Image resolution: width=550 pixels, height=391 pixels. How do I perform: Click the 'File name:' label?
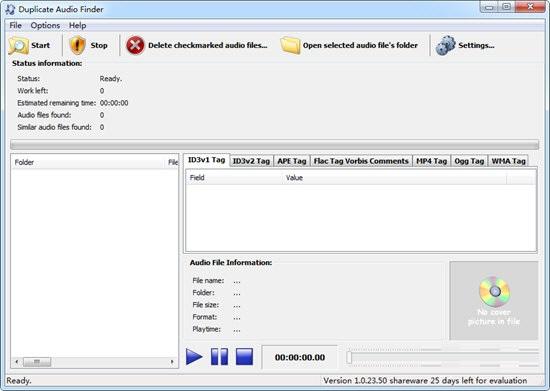[x=208, y=281]
